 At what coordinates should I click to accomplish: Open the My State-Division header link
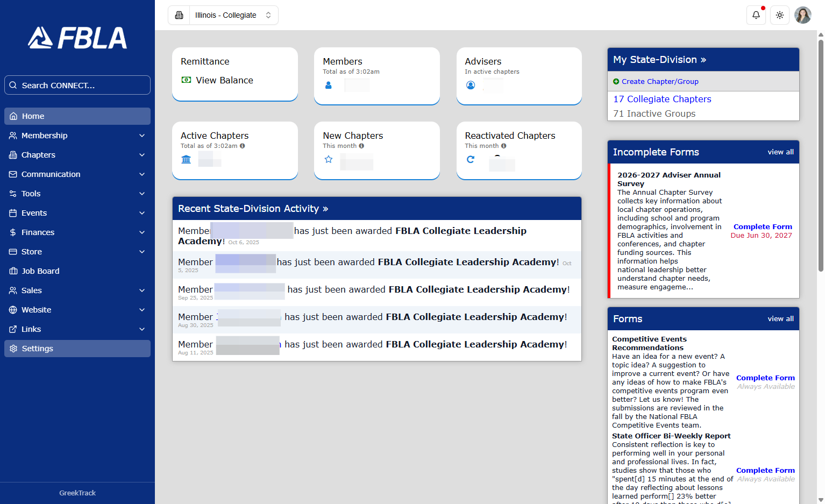(x=659, y=60)
